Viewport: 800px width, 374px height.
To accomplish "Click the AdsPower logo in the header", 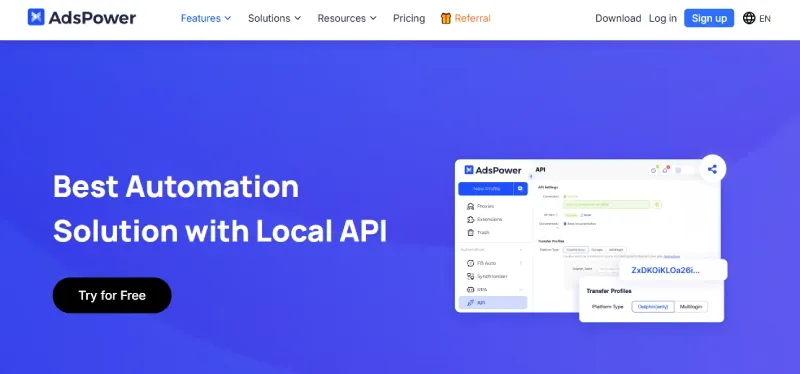I will pos(82,18).
